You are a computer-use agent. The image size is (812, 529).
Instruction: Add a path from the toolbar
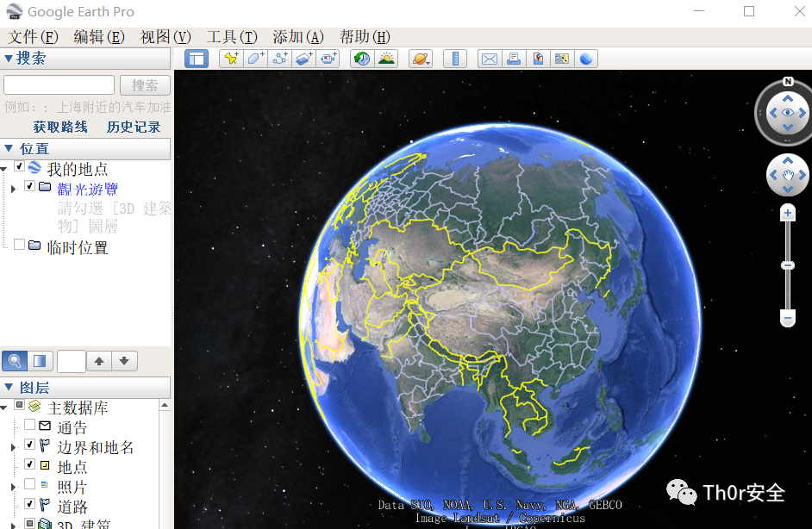click(x=279, y=59)
